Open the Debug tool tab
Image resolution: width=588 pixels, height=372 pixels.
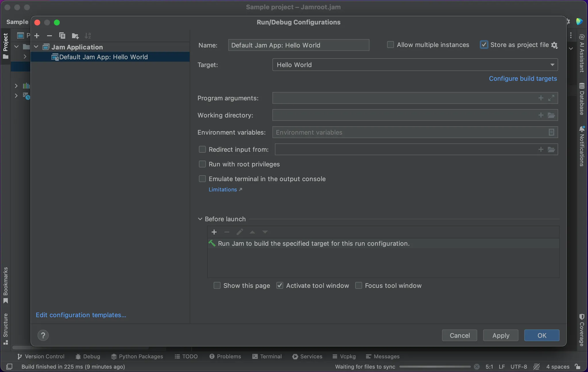(88, 357)
